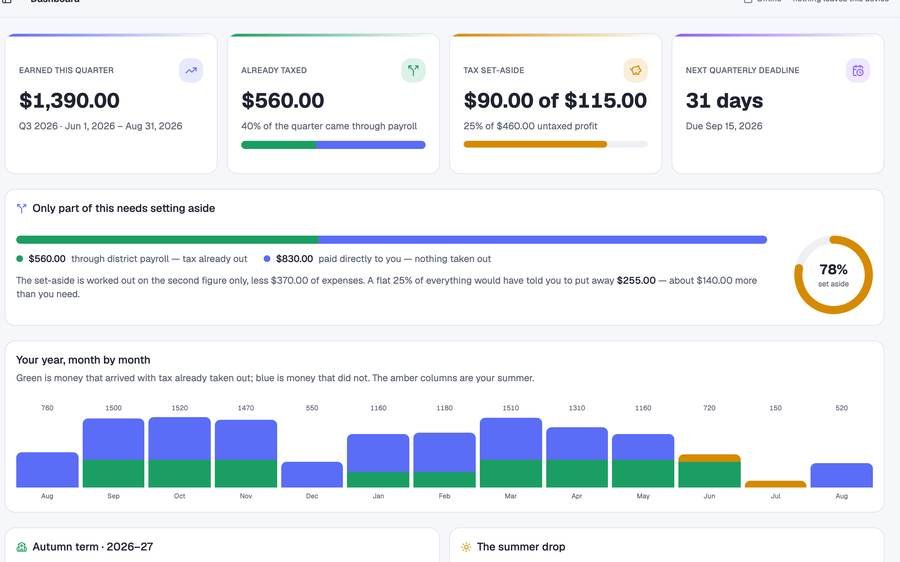
Task: Click the Mar column showing 1510
Action: coord(511,452)
